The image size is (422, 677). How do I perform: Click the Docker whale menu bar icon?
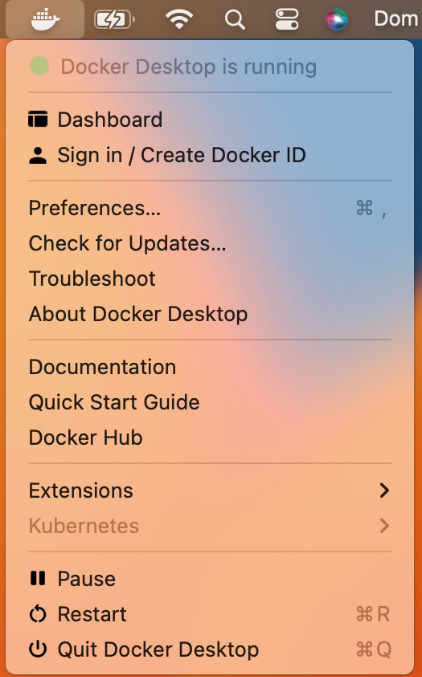pos(45,19)
